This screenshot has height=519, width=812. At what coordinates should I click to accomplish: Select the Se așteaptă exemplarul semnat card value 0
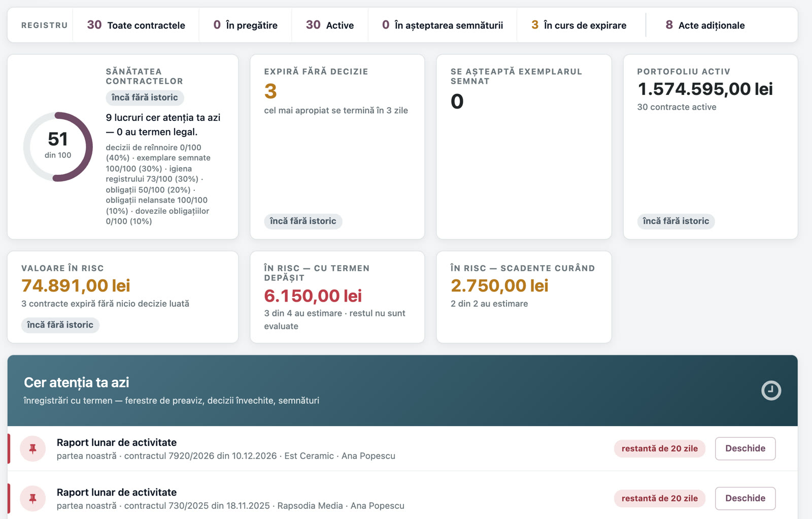click(457, 102)
